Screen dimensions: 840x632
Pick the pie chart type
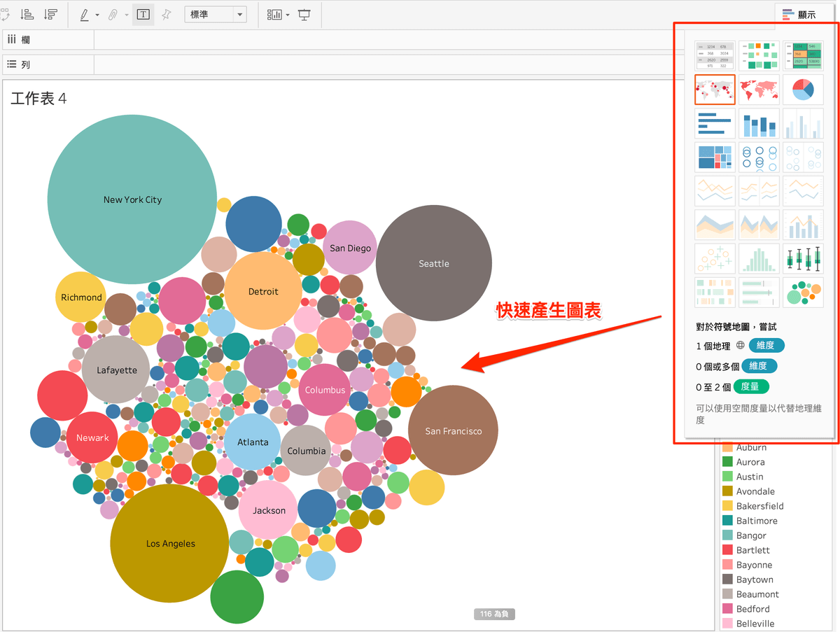pyautogui.click(x=803, y=90)
